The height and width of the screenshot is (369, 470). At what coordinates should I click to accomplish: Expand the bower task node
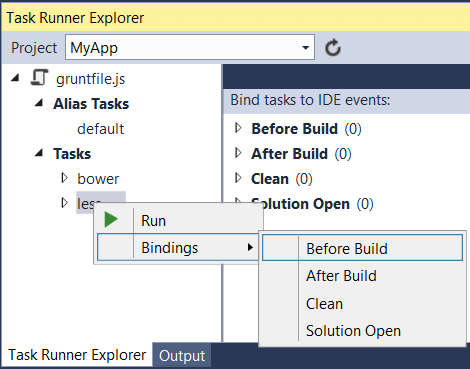coord(64,178)
